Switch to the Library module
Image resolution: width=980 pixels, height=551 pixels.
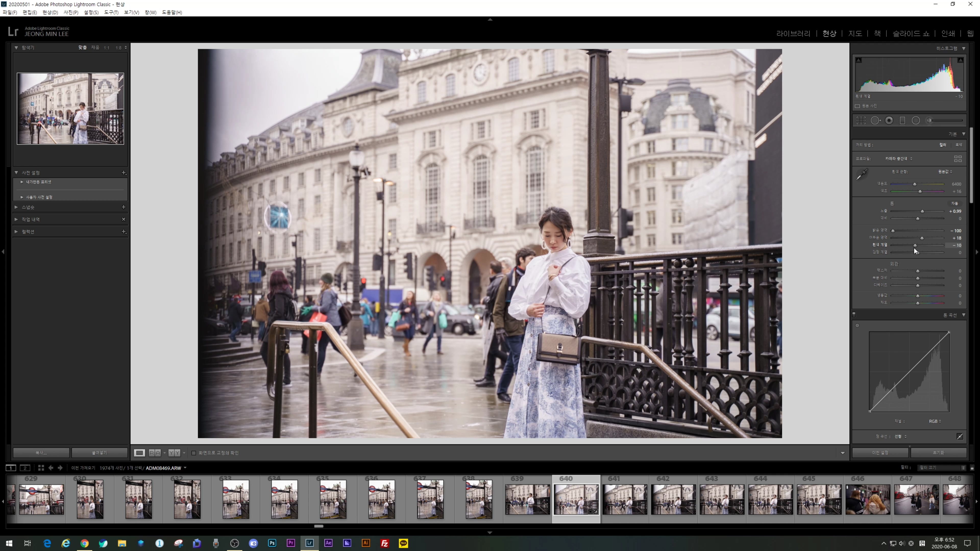click(x=793, y=33)
